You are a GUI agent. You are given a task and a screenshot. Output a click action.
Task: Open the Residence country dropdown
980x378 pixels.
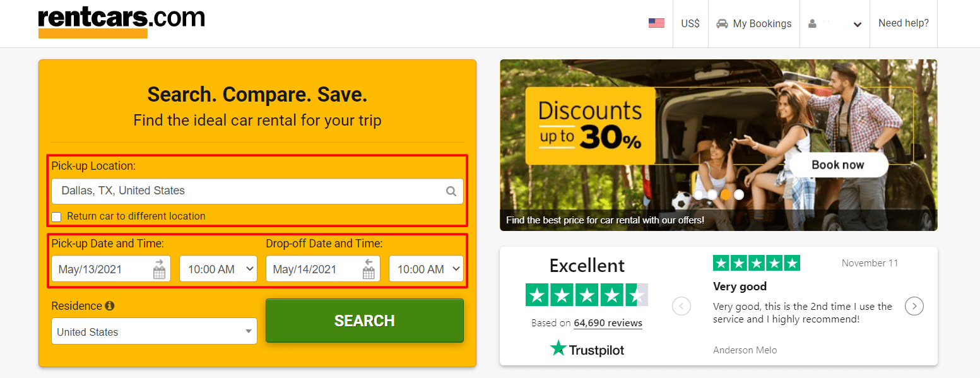153,331
